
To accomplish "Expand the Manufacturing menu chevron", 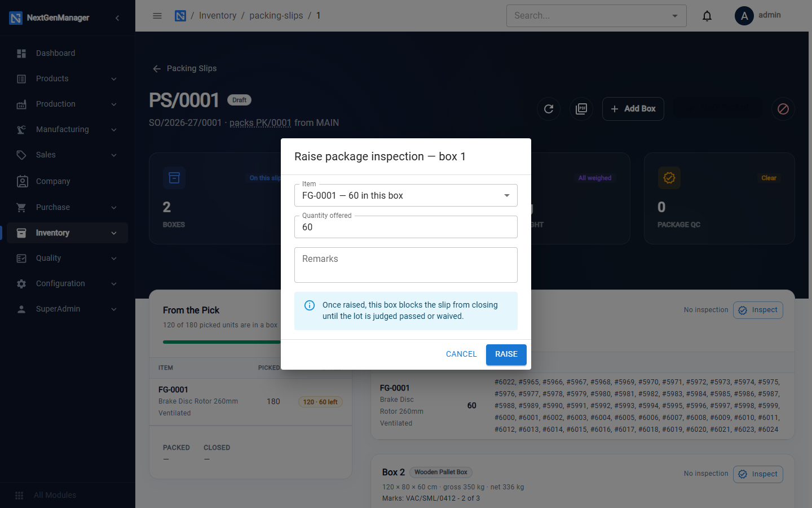I will tap(114, 130).
